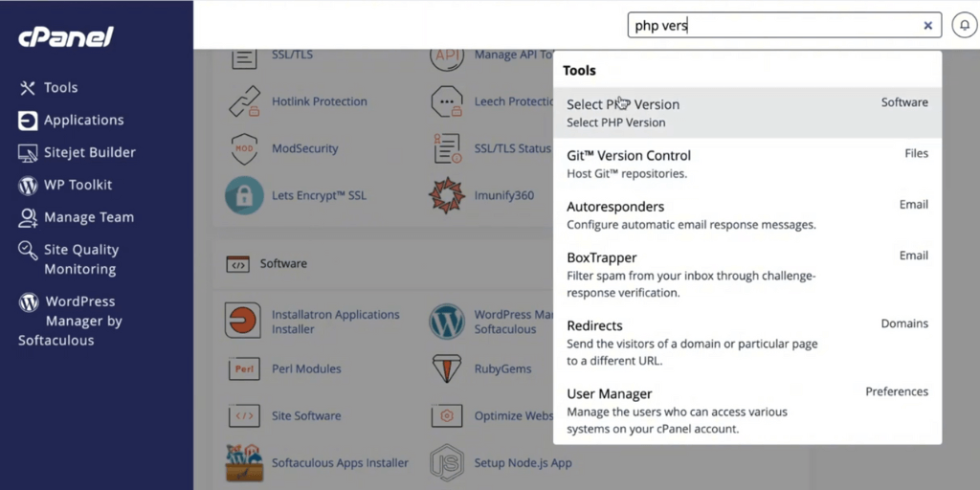Click the Installatron Applications Installer icon
The width and height of the screenshot is (980, 490).
242,322
